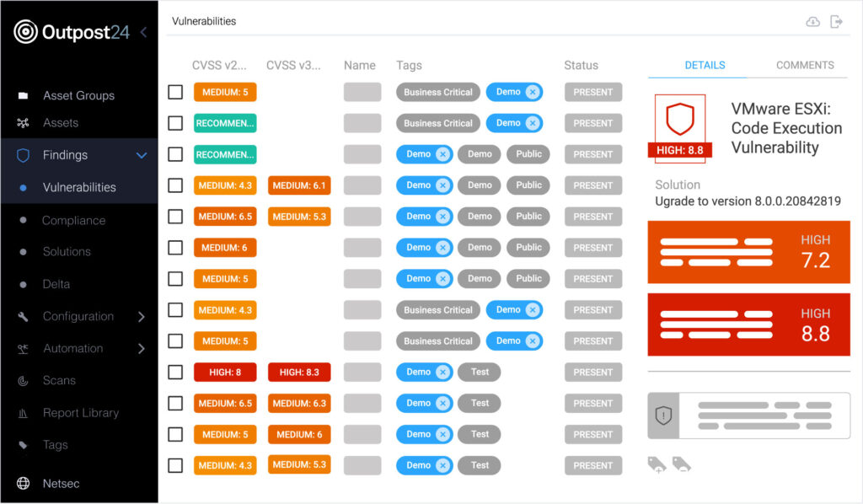Tick the checkbox beside the HIGH: 8 row
The image size is (863, 504).
pyautogui.click(x=175, y=372)
